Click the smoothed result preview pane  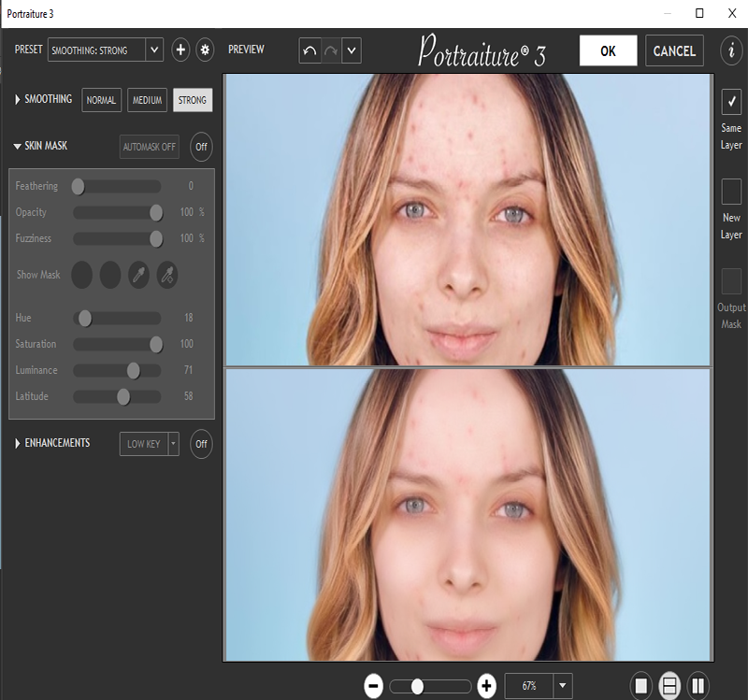pos(468,515)
